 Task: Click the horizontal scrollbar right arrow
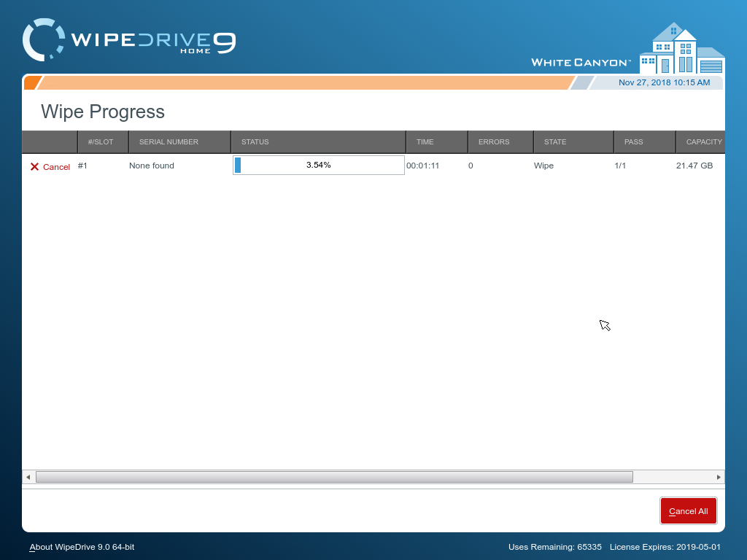(719, 477)
